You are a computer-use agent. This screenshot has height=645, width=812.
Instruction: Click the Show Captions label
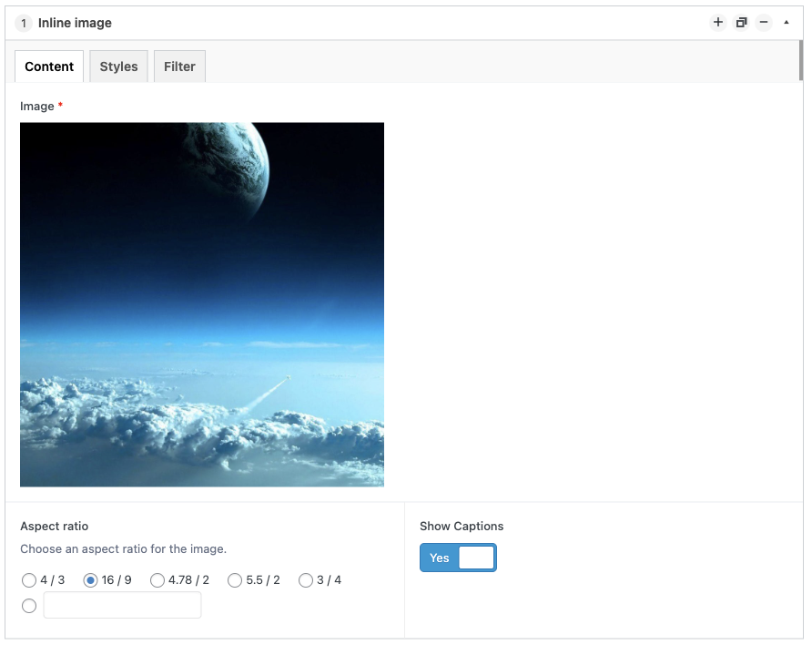pos(462,526)
